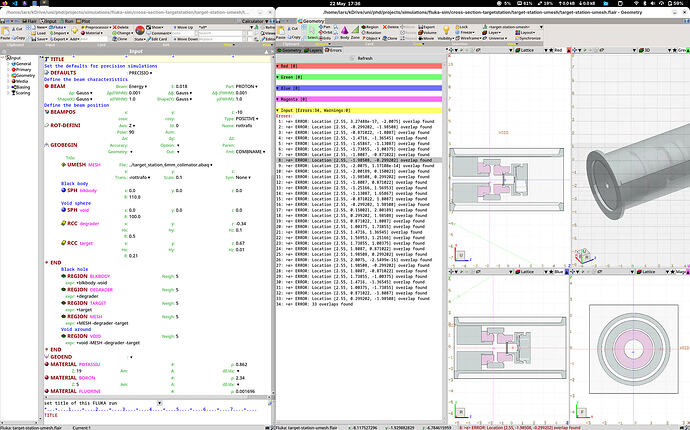Screen dimensions: 690x430
Task: Click Clone in the Geometry toolbar
Action: click(x=391, y=38)
